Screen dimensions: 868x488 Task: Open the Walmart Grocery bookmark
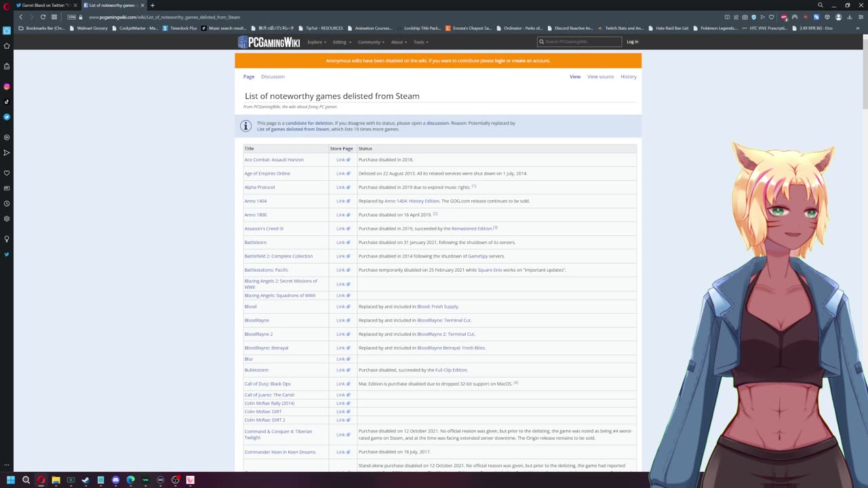click(x=89, y=28)
